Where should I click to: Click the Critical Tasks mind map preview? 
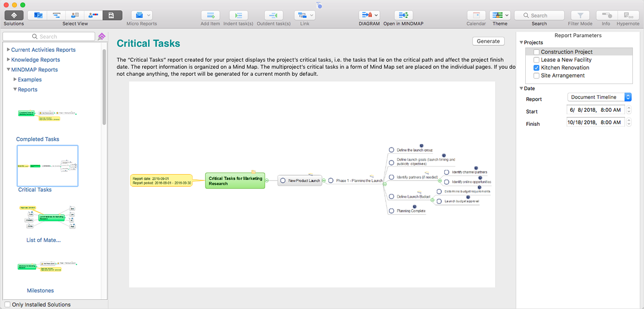point(312,185)
